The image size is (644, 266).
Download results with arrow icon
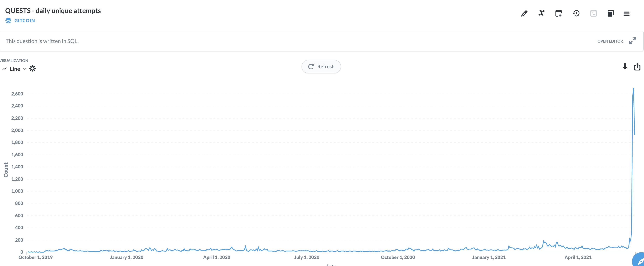625,67
